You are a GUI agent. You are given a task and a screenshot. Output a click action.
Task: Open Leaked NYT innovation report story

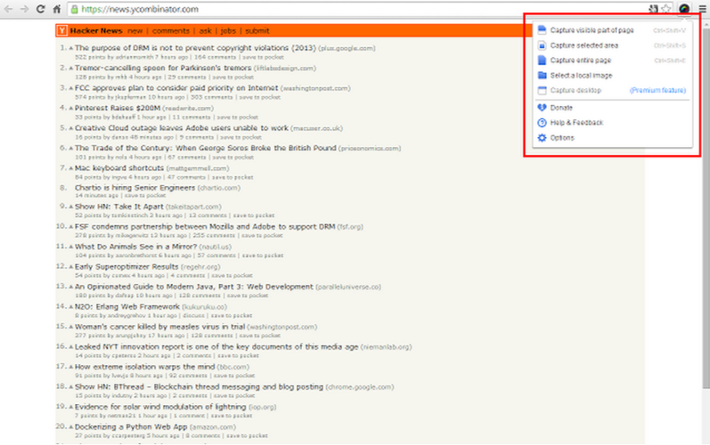(x=216, y=347)
